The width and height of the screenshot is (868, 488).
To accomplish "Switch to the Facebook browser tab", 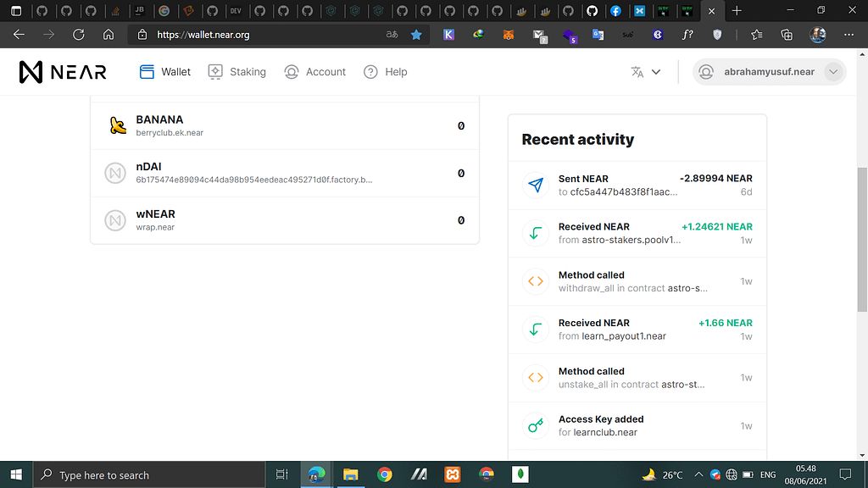I will (615, 10).
